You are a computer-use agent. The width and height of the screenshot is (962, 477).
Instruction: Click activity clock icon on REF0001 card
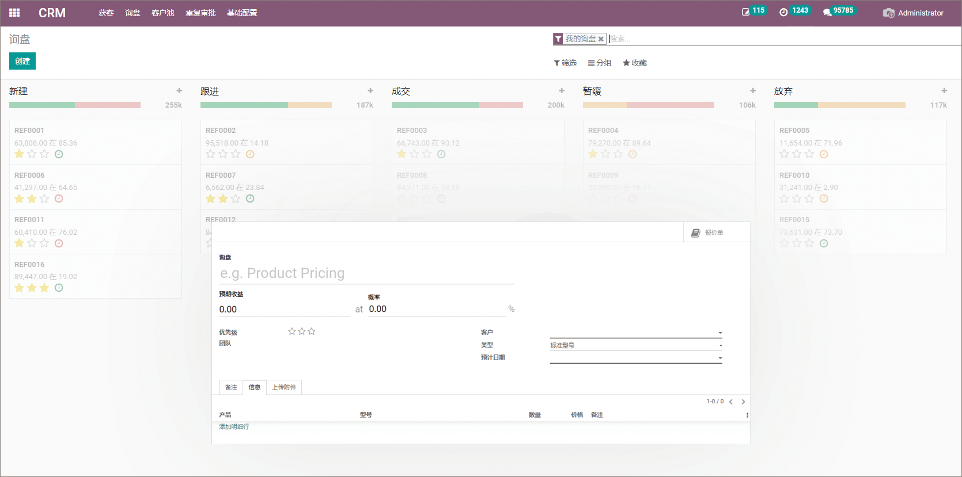[x=59, y=154]
